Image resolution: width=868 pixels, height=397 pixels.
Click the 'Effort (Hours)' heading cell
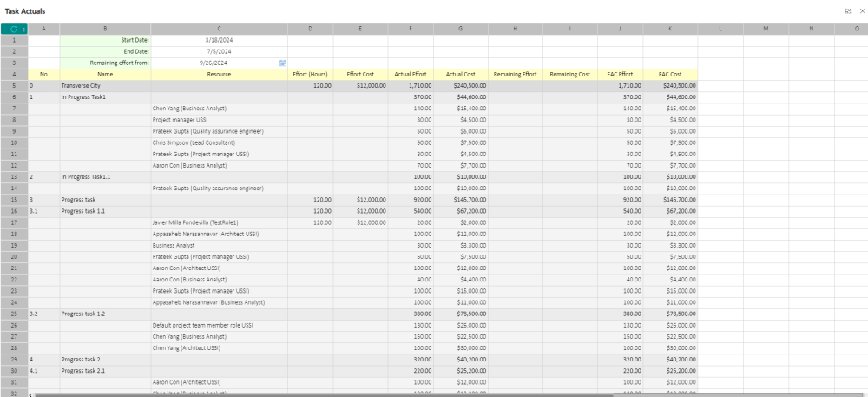pyautogui.click(x=311, y=74)
